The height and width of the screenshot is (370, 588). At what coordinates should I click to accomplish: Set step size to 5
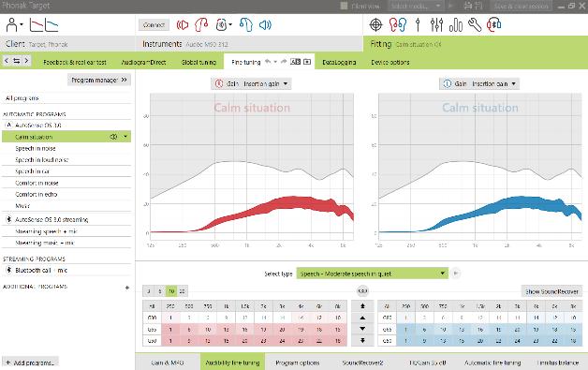[160, 291]
